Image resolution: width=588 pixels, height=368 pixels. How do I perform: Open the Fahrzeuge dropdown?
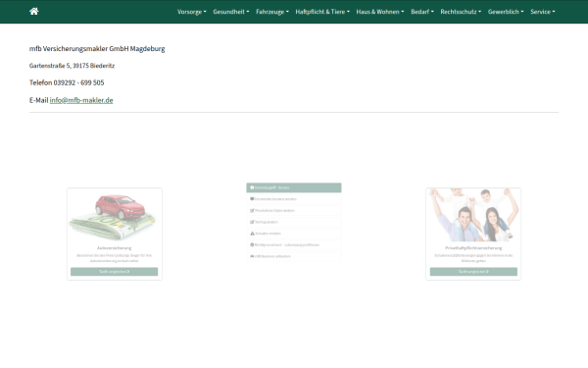click(x=272, y=12)
